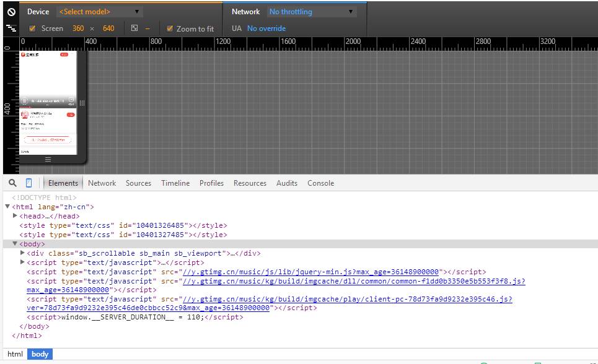Open the Console tab
The image size is (598, 364).
point(321,183)
